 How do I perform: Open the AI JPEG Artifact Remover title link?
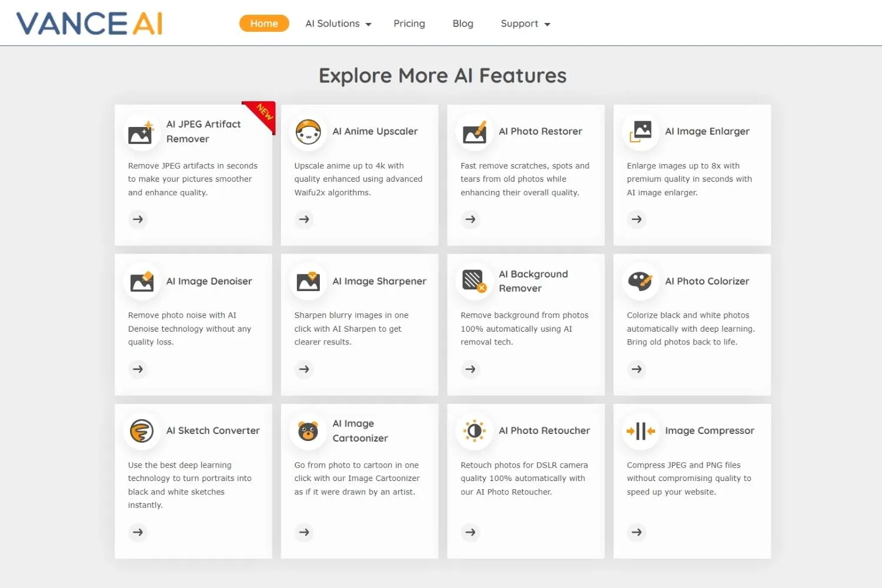click(203, 132)
